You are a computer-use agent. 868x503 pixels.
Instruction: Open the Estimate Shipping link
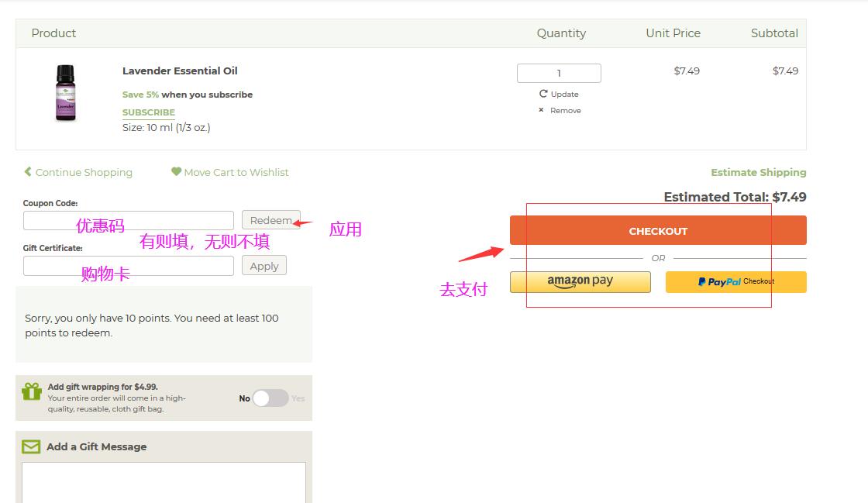point(759,172)
